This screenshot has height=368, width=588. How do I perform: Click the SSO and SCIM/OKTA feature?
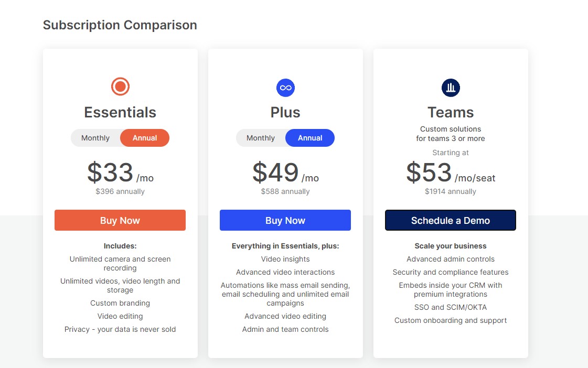pos(451,307)
